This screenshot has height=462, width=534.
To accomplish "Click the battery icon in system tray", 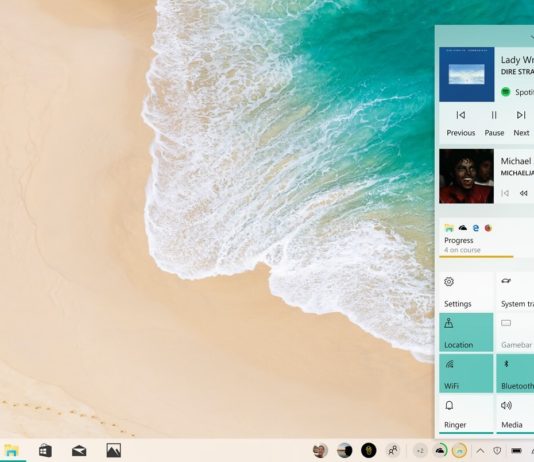I will click(516, 451).
